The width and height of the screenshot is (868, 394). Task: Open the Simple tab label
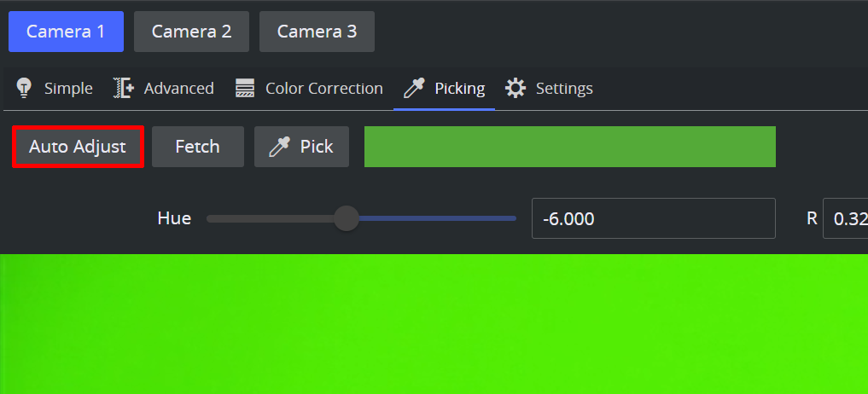[x=68, y=88]
